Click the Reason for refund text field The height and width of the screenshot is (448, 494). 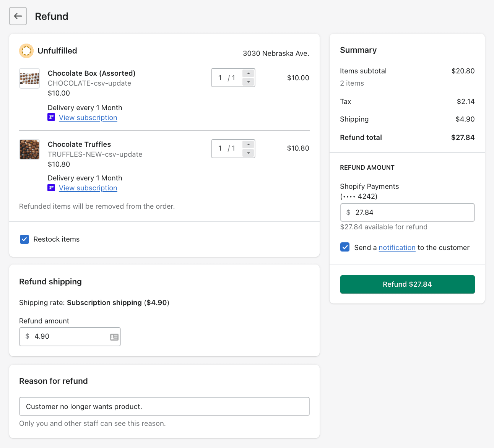click(x=164, y=406)
